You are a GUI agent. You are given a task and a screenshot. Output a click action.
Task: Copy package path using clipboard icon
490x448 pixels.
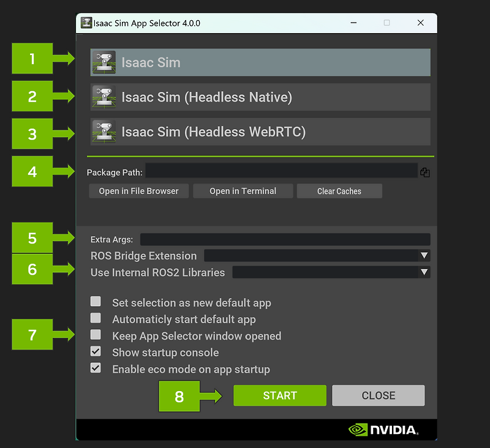[x=425, y=173]
